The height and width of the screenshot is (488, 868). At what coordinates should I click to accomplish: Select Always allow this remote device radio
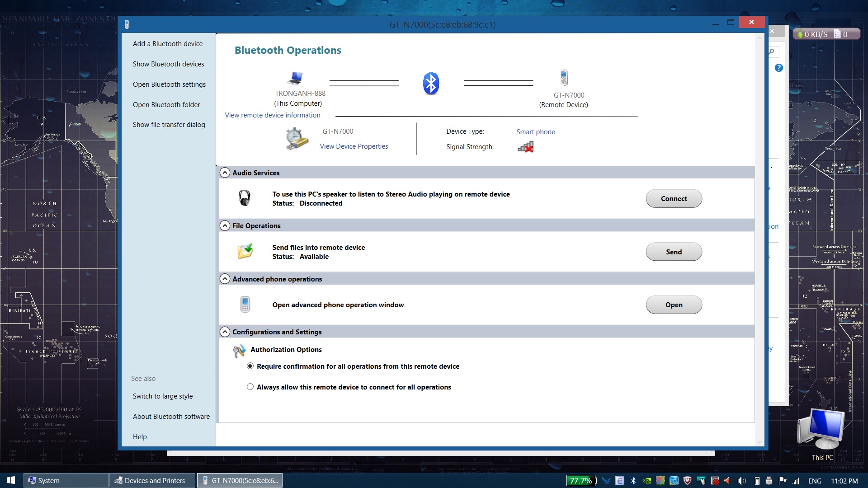pos(250,387)
